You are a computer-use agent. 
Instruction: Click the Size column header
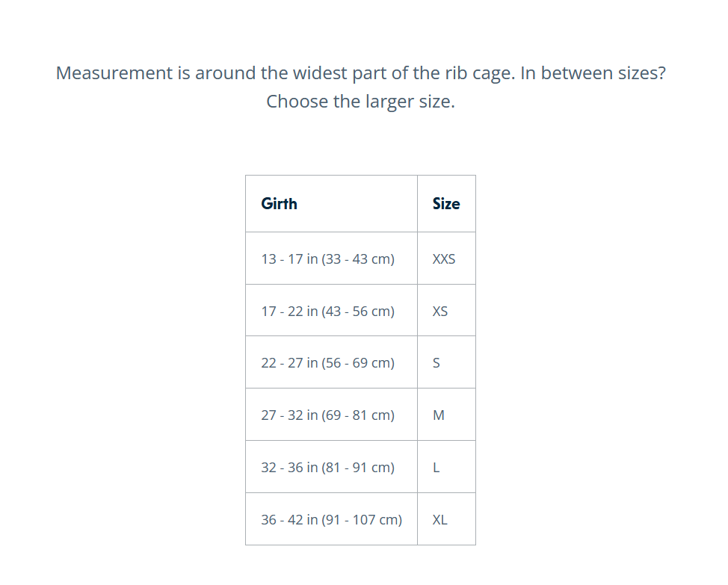pos(446,204)
